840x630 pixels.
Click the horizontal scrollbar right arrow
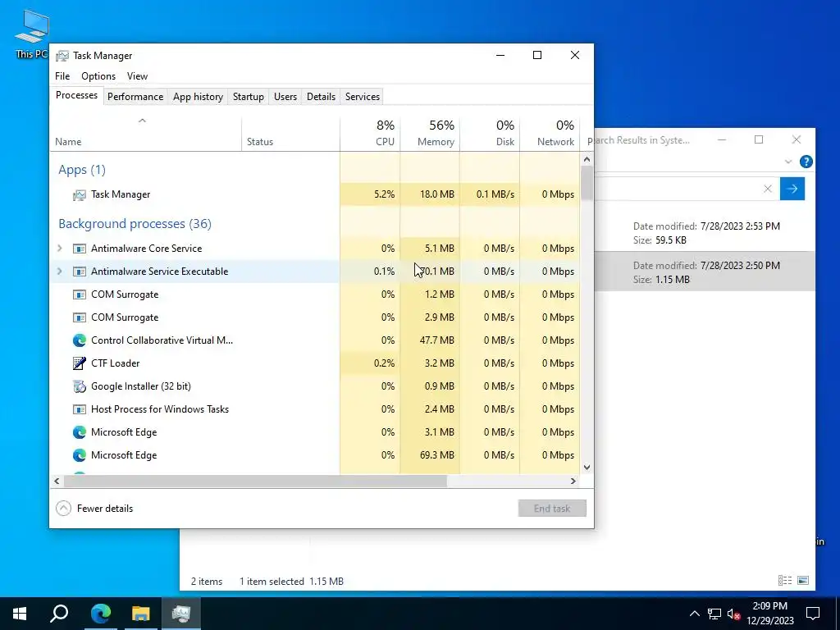(x=573, y=481)
